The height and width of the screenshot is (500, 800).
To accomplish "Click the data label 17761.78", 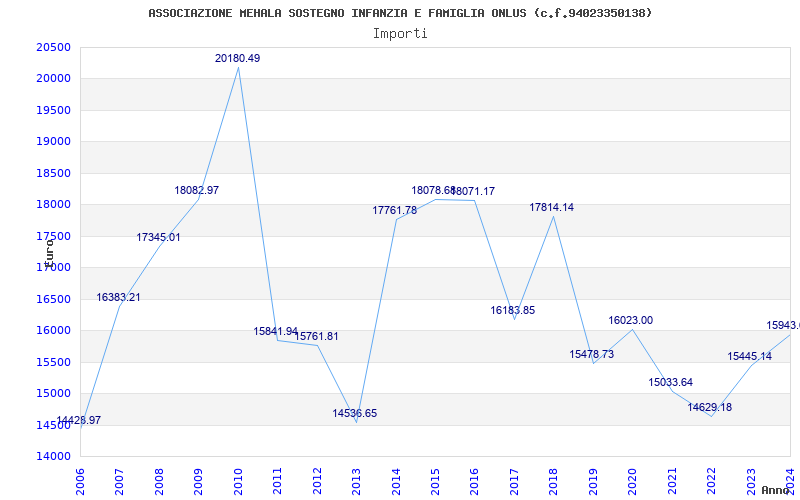I will pos(394,210).
